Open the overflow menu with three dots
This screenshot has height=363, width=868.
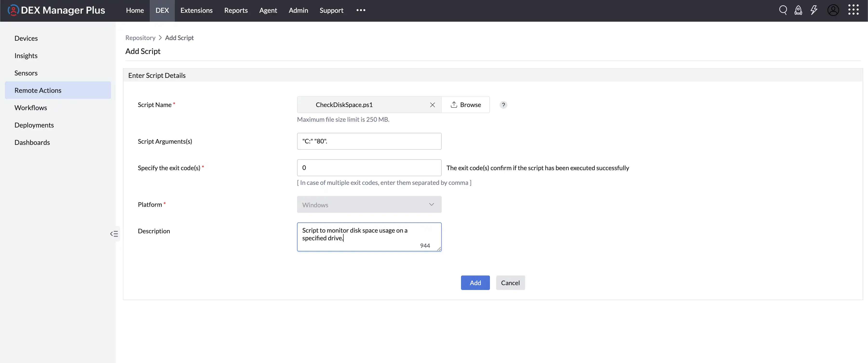(x=360, y=10)
